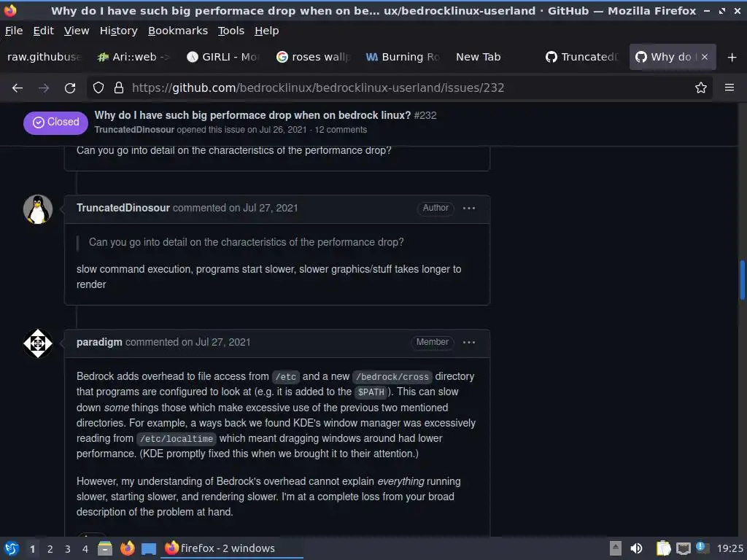
Task: Click the clock showing 19:25
Action: 729,548
